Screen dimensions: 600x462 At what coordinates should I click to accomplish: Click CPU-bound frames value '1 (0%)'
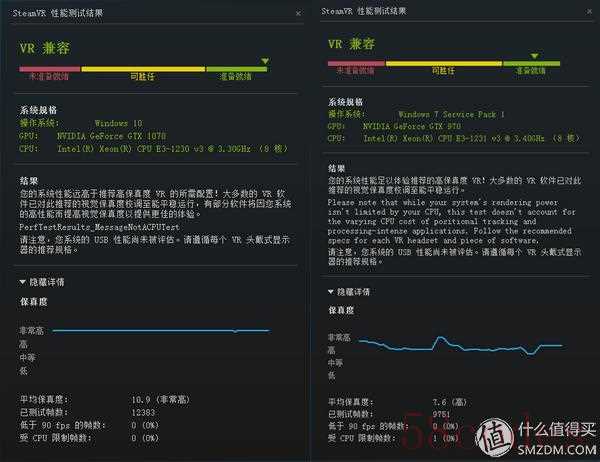[445, 438]
